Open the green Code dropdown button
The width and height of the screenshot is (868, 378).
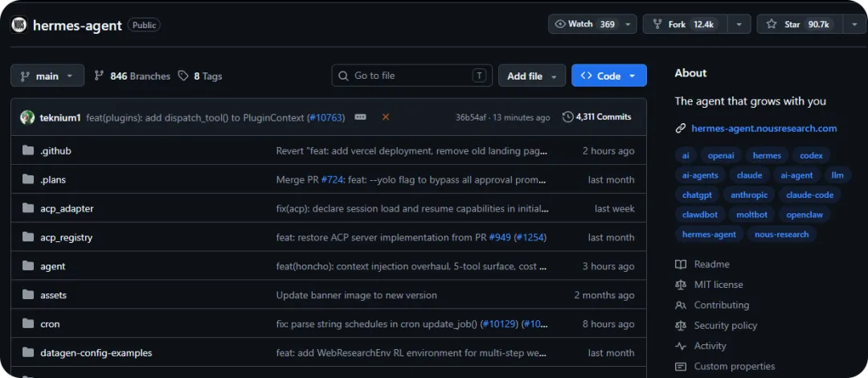point(608,76)
